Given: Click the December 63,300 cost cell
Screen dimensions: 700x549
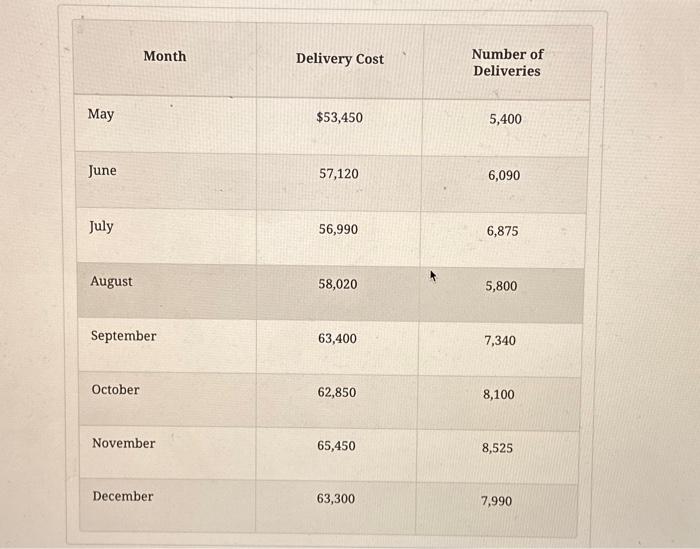Looking at the screenshot, I should (x=336, y=499).
